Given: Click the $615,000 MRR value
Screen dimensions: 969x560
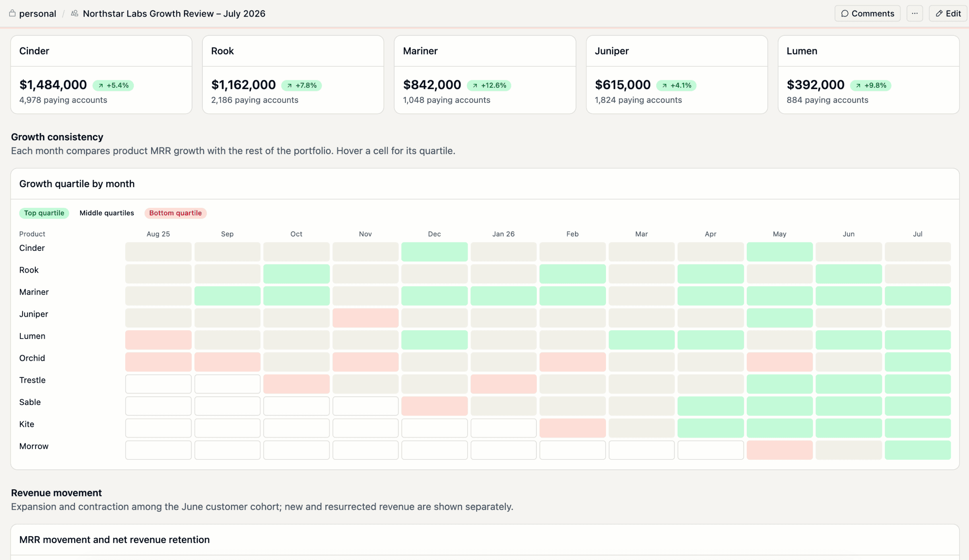Looking at the screenshot, I should [x=623, y=85].
